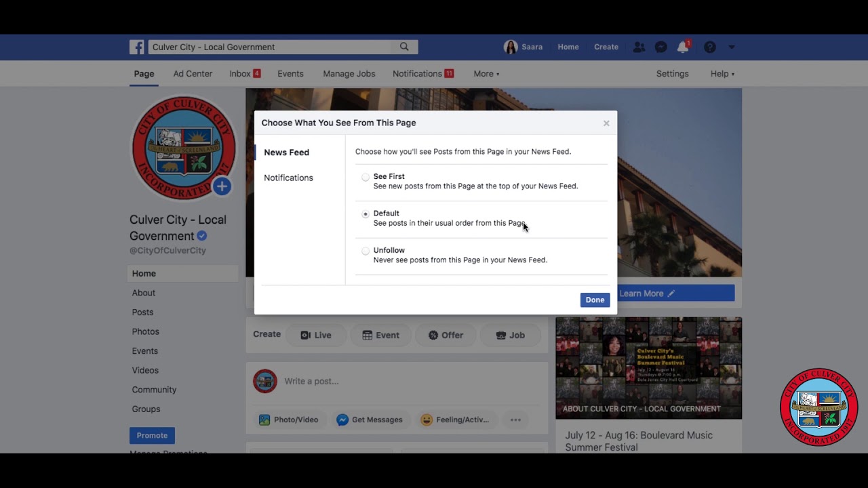Open the Boulevard Music Summer Festival image

click(649, 368)
